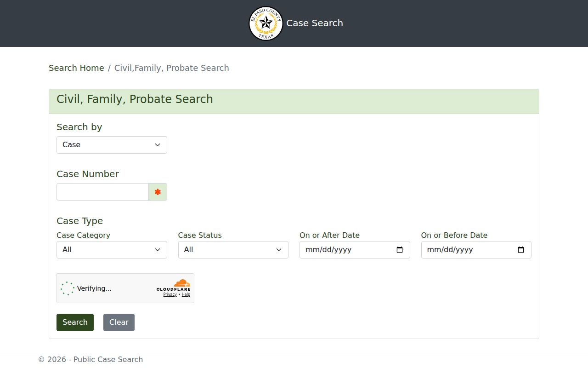Click the Civil, Family, Probate Search heading
Screen dimensions: 588x368
(x=135, y=99)
